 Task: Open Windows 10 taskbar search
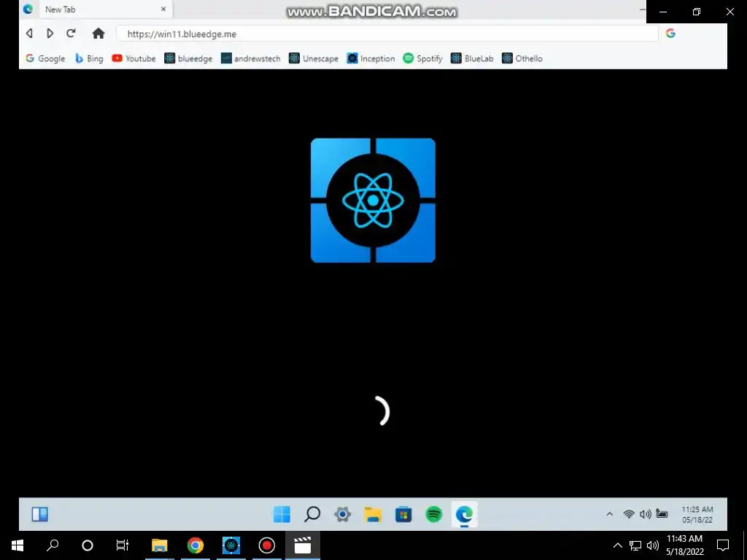click(53, 545)
